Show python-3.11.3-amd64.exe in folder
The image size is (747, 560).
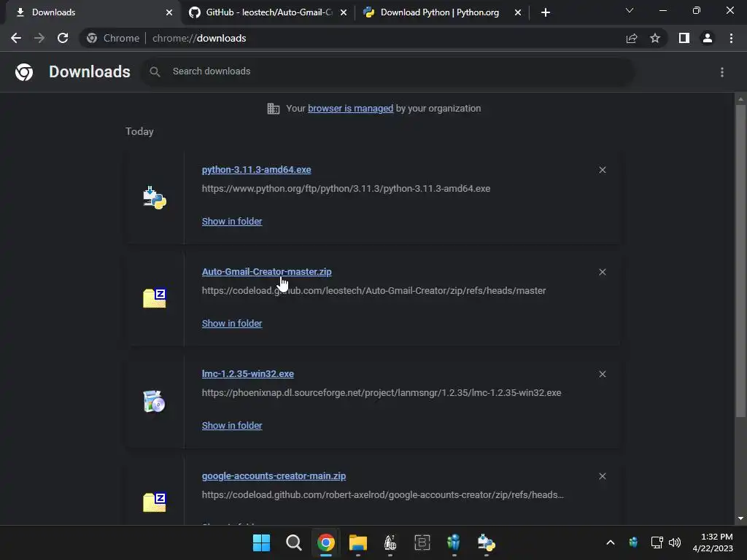tap(232, 222)
